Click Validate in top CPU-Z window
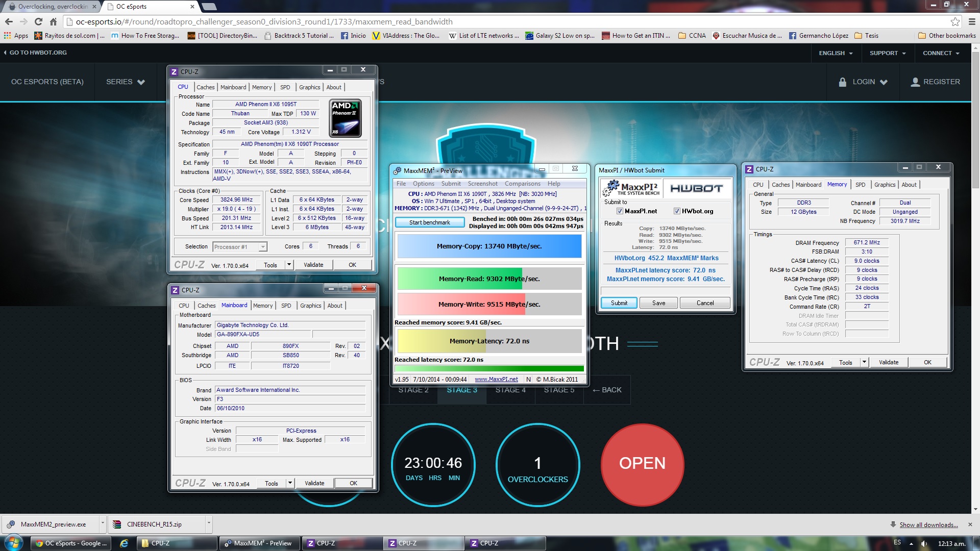This screenshot has width=980, height=551. click(x=313, y=265)
